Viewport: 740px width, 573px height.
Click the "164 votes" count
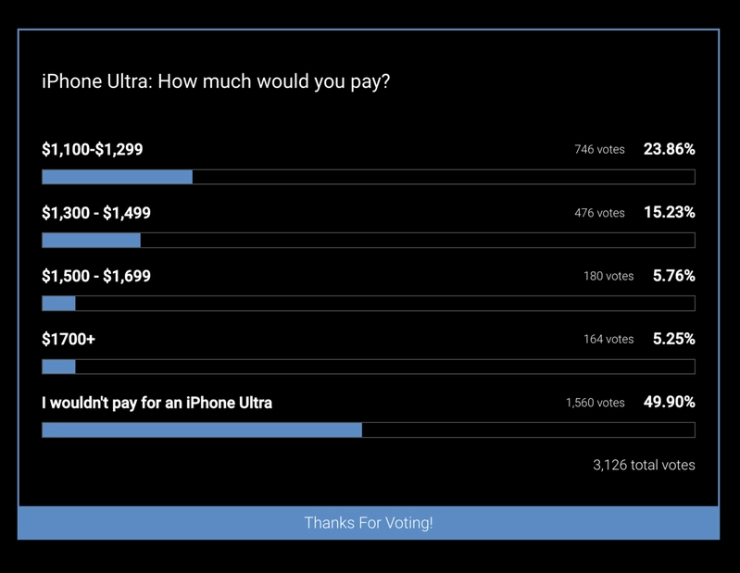tap(608, 339)
